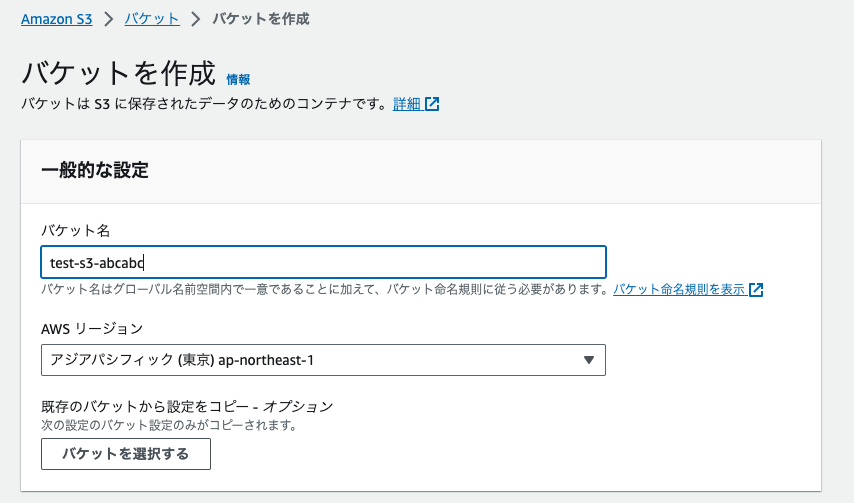The height and width of the screenshot is (503, 854).
Task: Focus the バケット名 input field
Action: [x=324, y=262]
